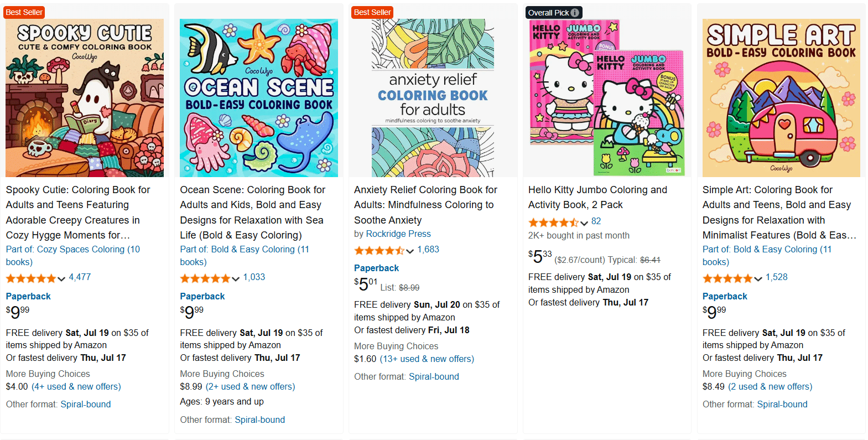View the Anxiety Relief book cover
Screen dimensions: 868x440
(x=433, y=98)
